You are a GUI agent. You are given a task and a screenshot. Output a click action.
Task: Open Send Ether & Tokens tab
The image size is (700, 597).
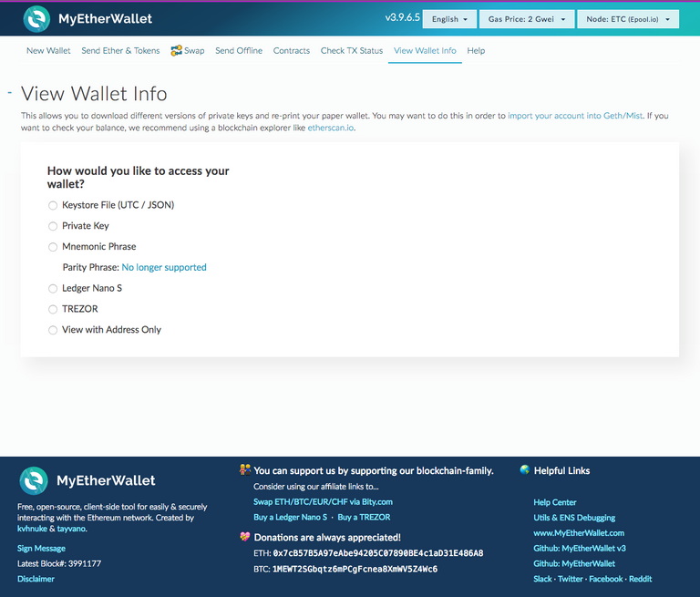point(120,50)
